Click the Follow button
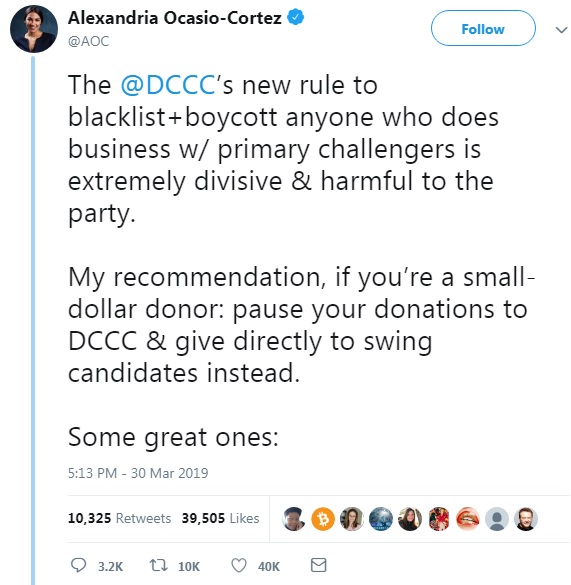This screenshot has height=585, width=571. point(483,28)
